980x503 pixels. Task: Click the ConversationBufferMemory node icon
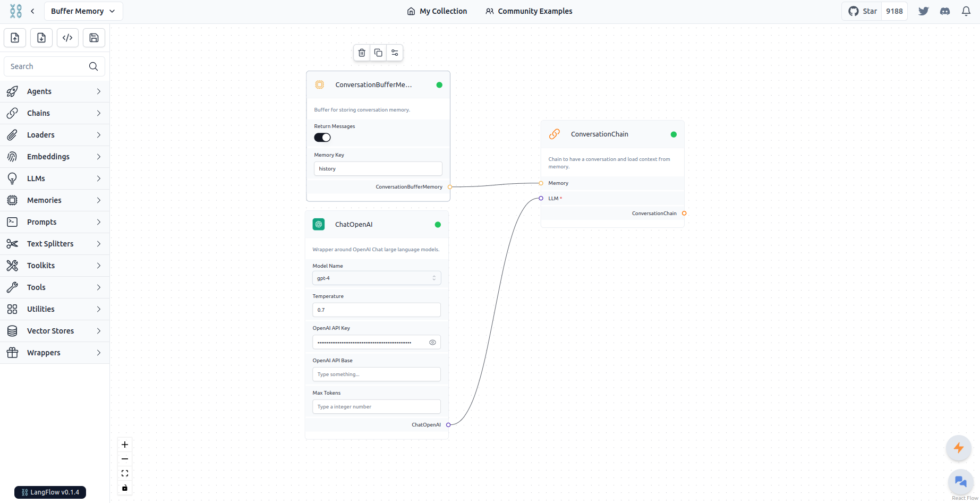(320, 85)
